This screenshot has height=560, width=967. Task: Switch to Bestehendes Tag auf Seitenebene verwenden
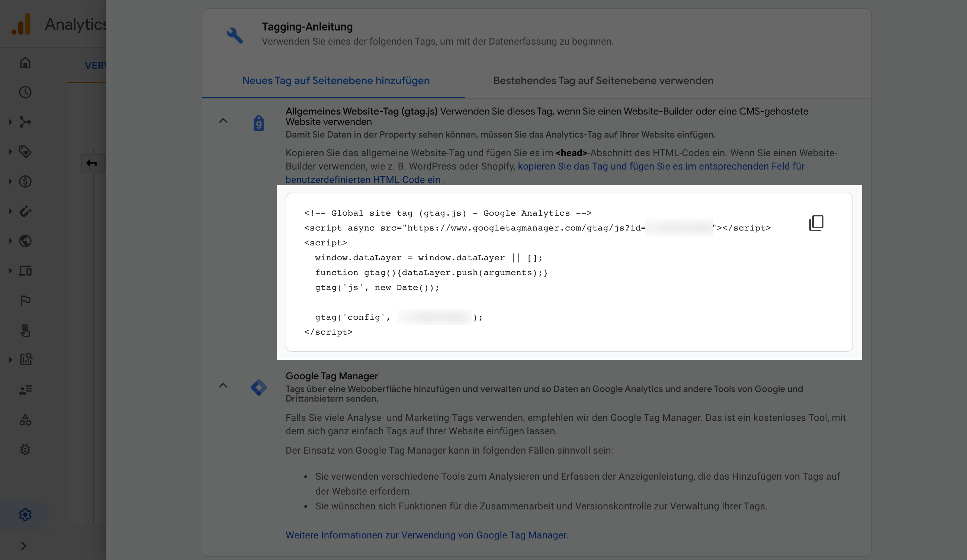pyautogui.click(x=603, y=81)
